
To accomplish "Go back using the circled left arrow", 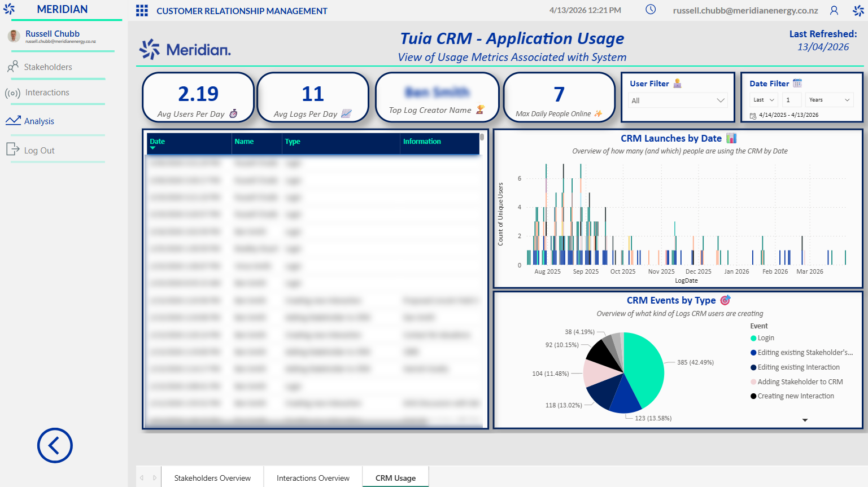I will click(55, 445).
